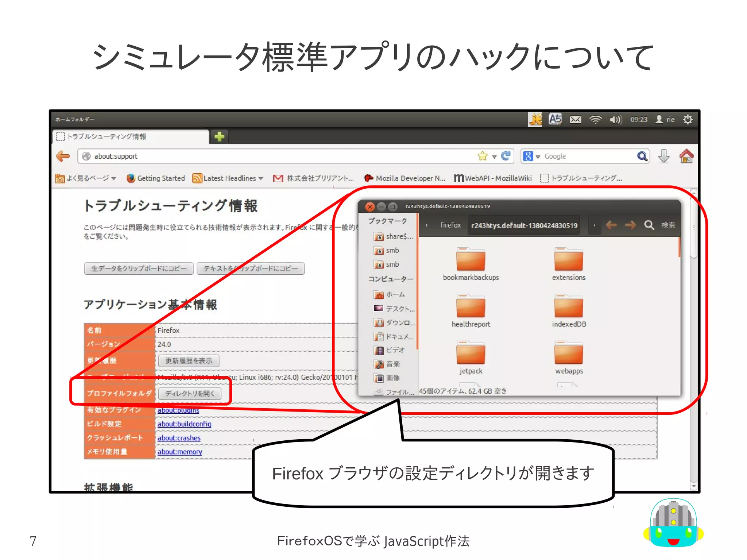
Task: Open the about:crashes link
Action: pos(179,438)
